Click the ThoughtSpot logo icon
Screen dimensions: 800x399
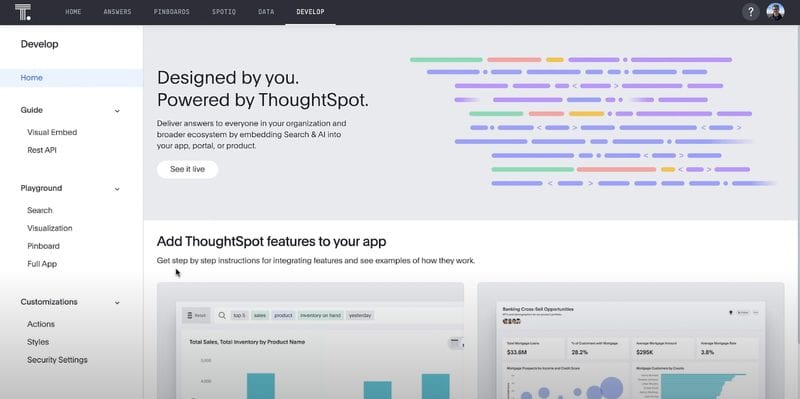[x=22, y=12]
